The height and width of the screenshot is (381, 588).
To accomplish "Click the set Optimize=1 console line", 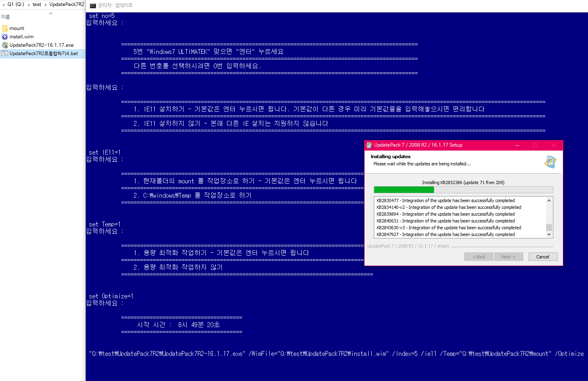I will coord(111,296).
